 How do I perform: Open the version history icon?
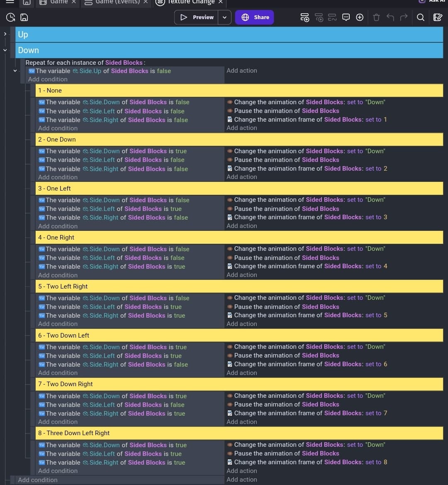(x=10, y=17)
